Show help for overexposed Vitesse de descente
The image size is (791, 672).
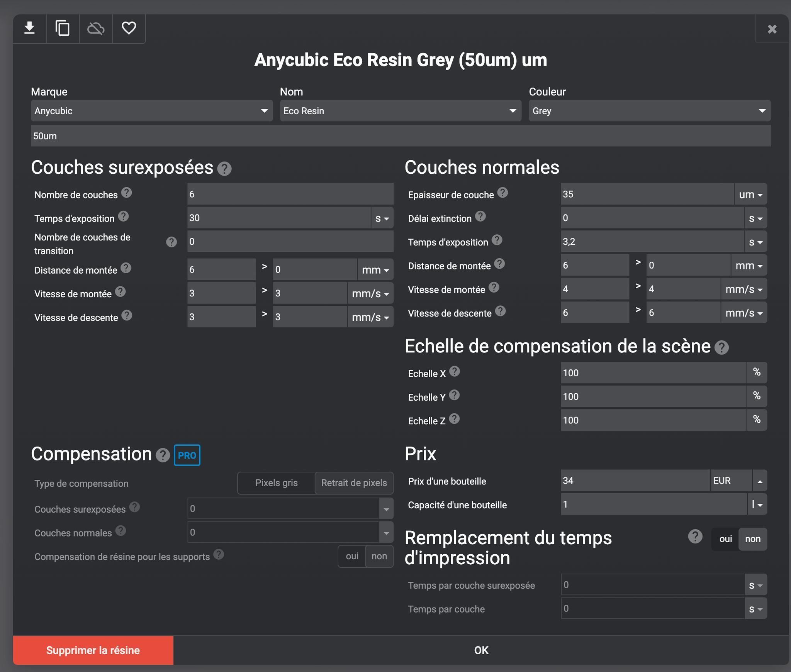click(127, 315)
